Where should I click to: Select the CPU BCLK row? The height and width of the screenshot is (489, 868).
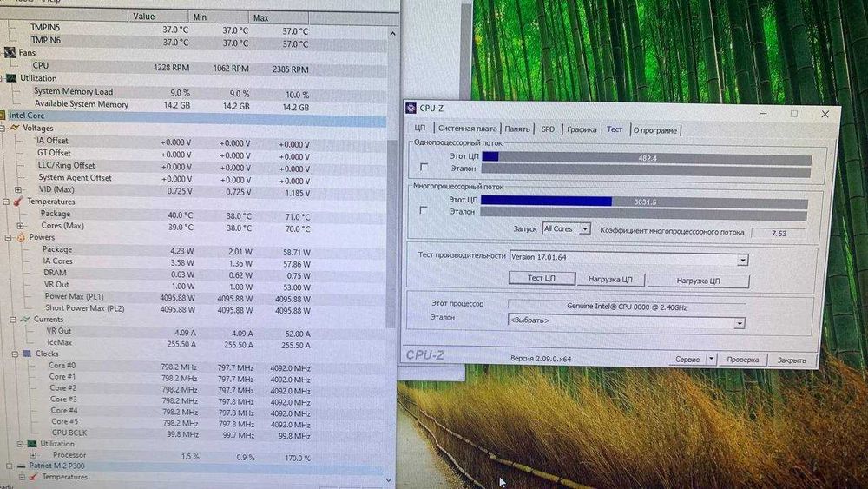point(194,434)
